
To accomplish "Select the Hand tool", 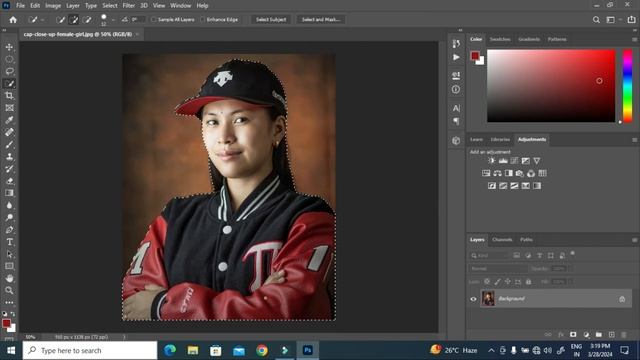I will (x=9, y=278).
